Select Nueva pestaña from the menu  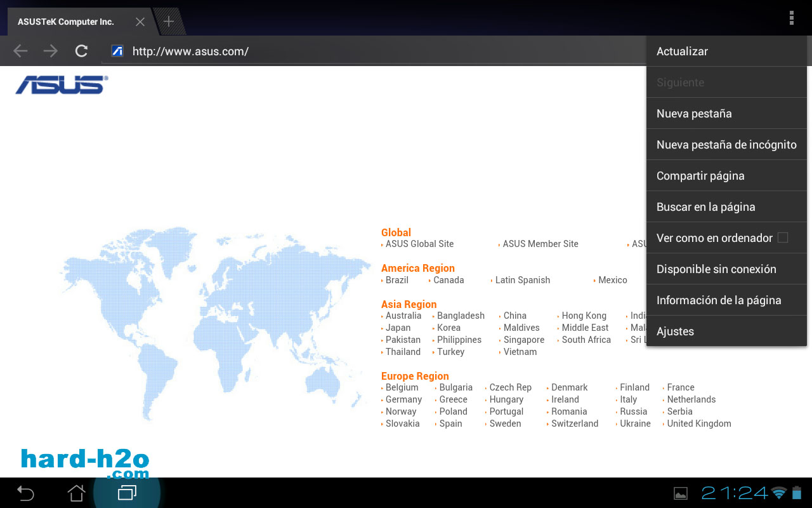(x=726, y=114)
